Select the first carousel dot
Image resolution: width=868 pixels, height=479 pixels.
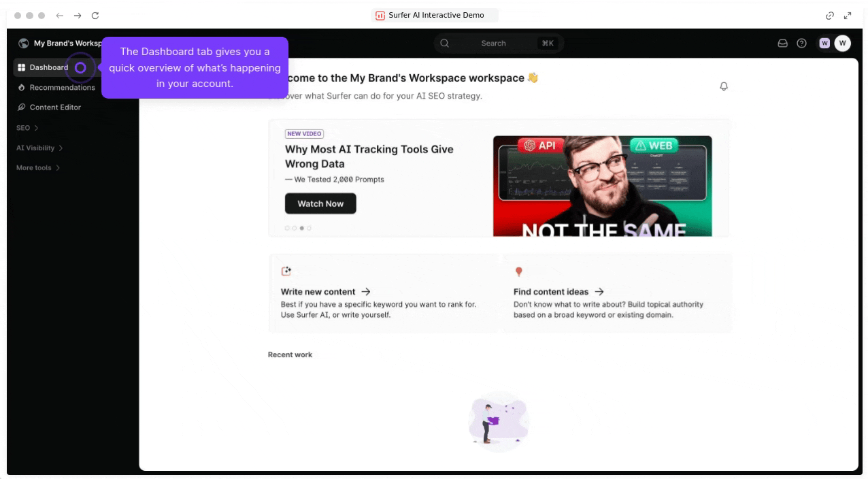[x=287, y=228]
